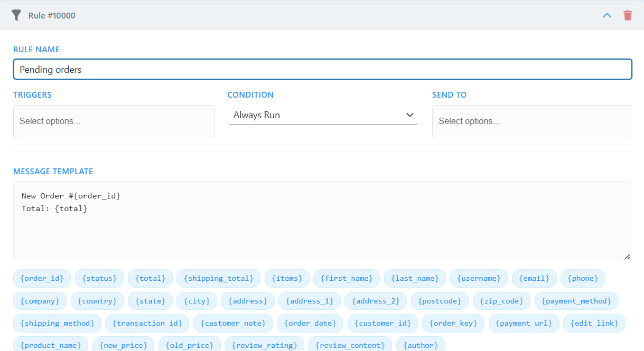Delete rule using red trash icon

tap(628, 15)
